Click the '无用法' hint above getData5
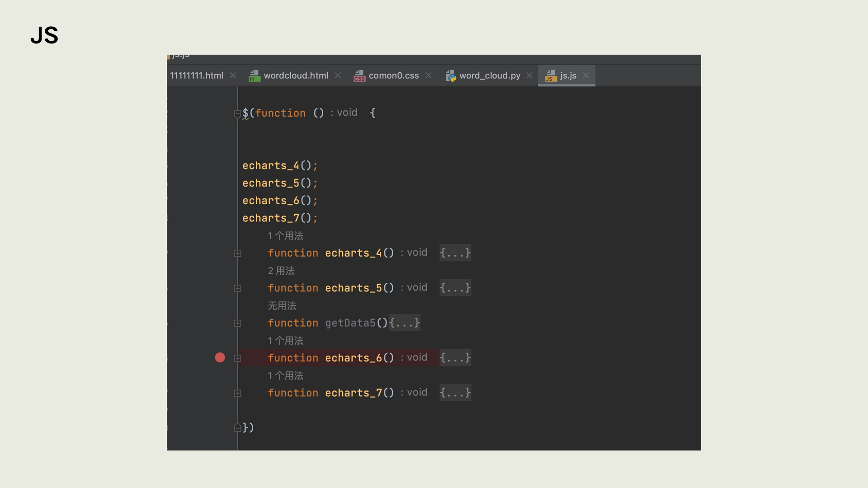868x488 pixels. pos(282,306)
